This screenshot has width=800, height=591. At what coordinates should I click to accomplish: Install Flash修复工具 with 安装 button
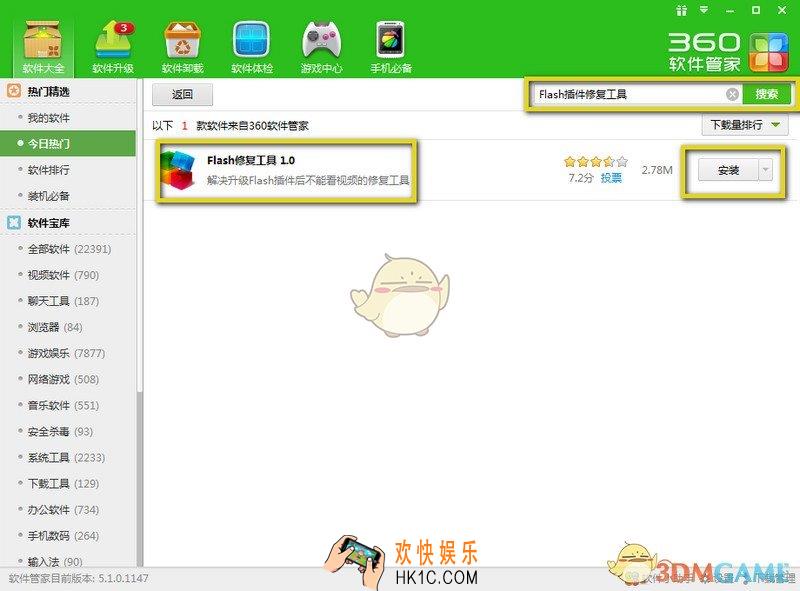[728, 170]
